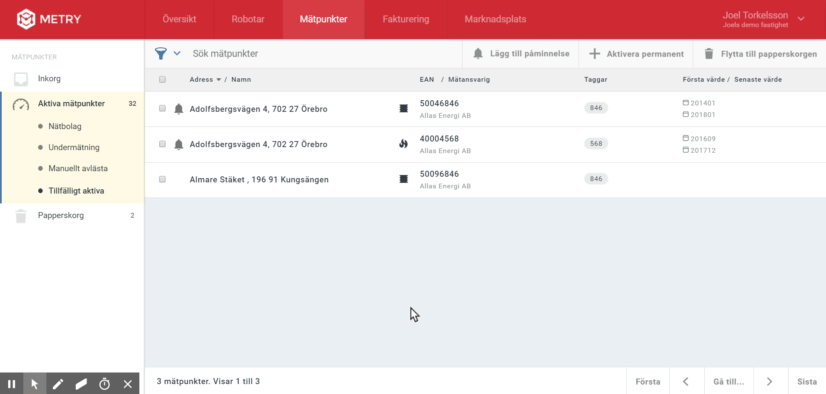Check the Almare Stäket row checkbox
Image resolution: width=826 pixels, height=394 pixels.
point(162,179)
